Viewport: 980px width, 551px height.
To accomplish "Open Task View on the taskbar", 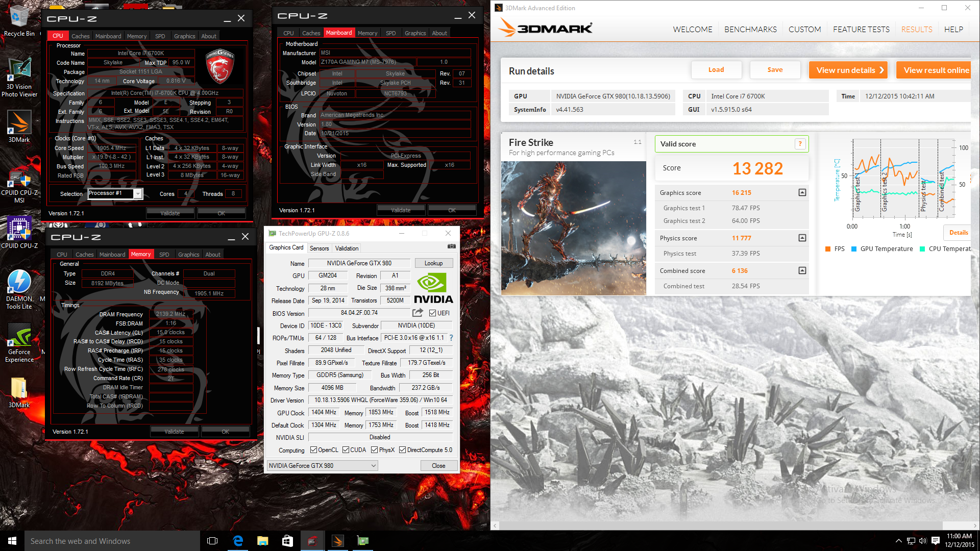I will click(212, 541).
